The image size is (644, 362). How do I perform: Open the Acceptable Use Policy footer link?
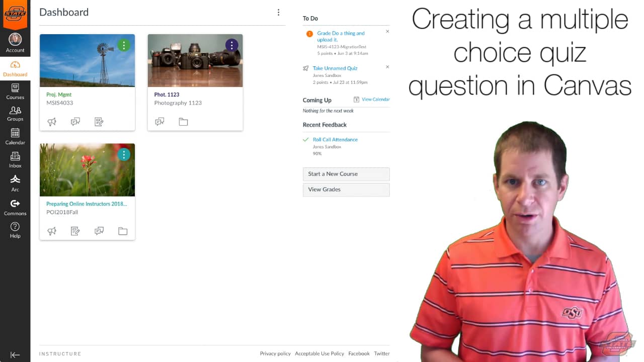coord(319,353)
